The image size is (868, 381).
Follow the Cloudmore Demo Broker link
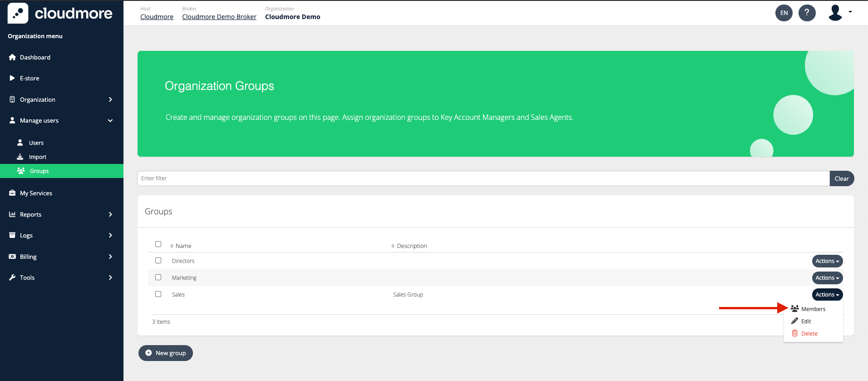coord(219,17)
